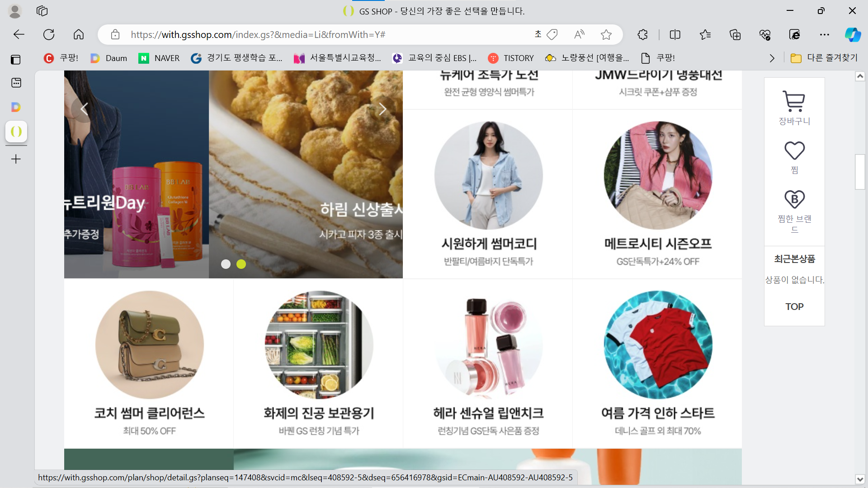Open the browser extensions puzzle icon
The width and height of the screenshot is (868, 488).
coord(642,34)
